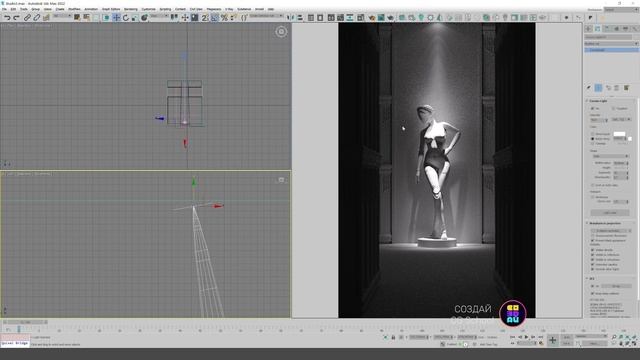Click Remove Modifier trash icon
The image size is (640, 360).
point(617,88)
